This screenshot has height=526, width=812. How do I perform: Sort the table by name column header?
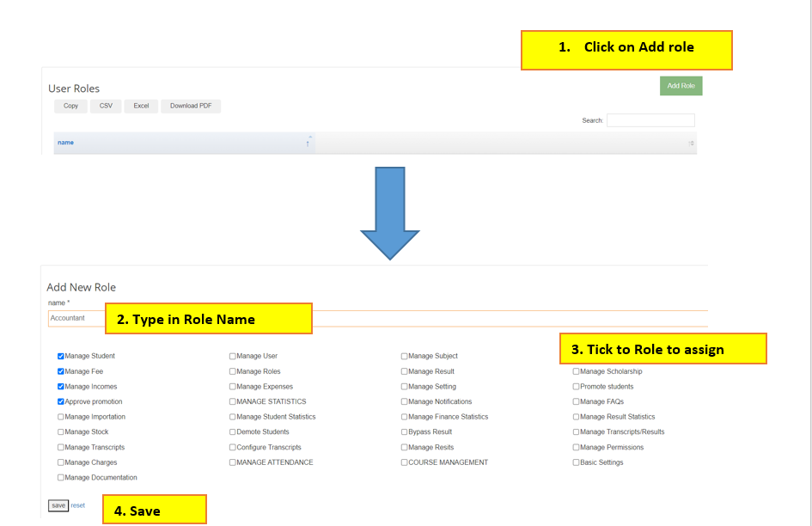click(65, 143)
